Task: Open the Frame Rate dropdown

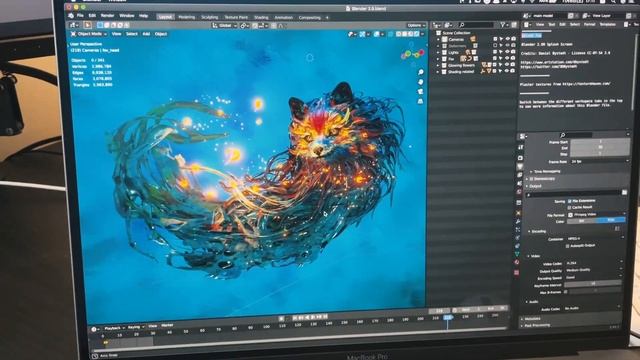Action: [x=599, y=162]
